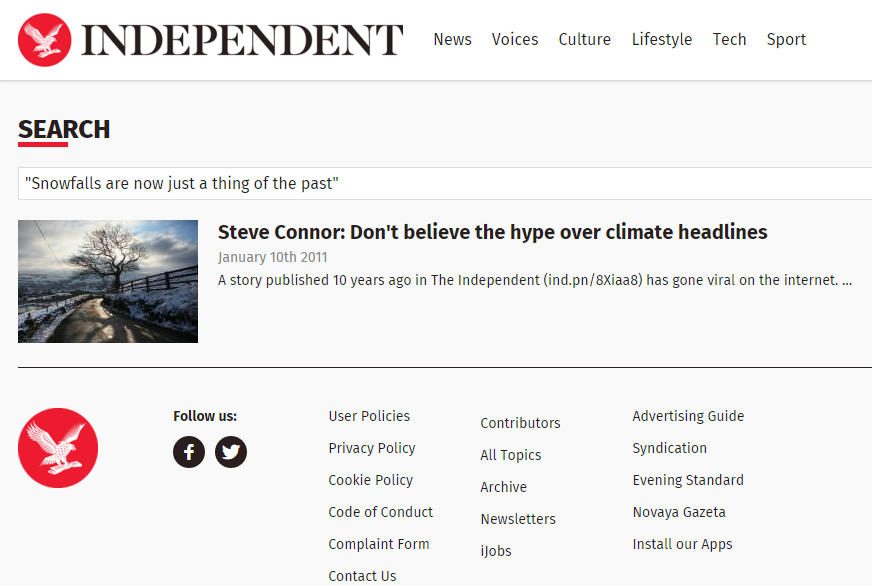Image resolution: width=872 pixels, height=586 pixels.
Task: Click the Install our Apps link
Action: [682, 544]
